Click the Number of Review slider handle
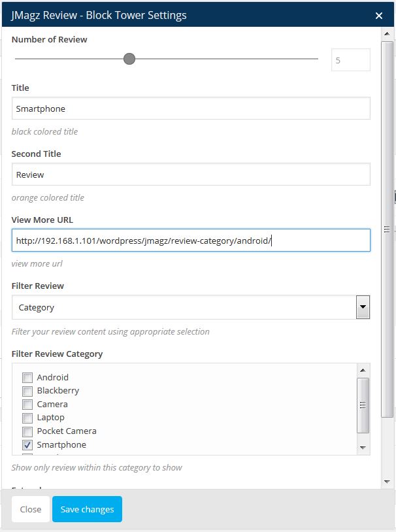The image size is (396, 532). click(129, 59)
